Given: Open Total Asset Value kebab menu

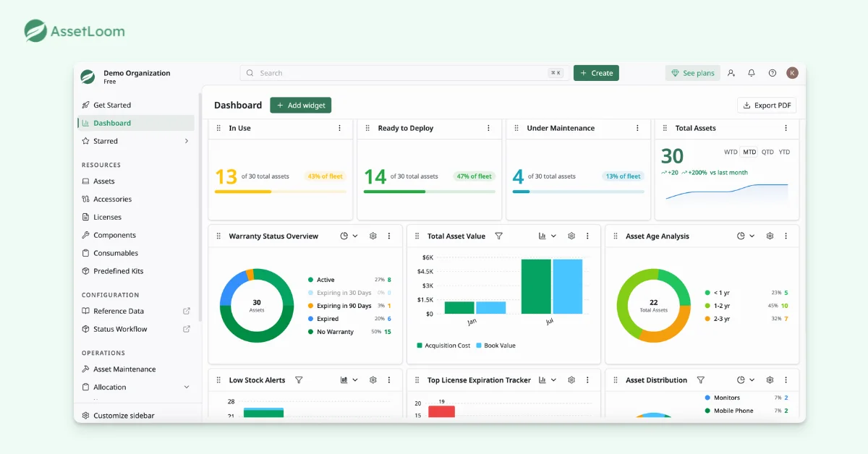Looking at the screenshot, I should (587, 236).
